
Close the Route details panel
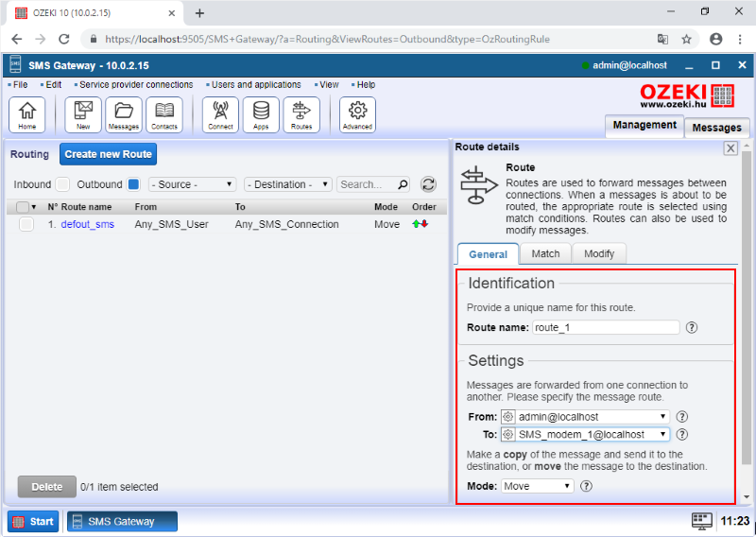[730, 148]
